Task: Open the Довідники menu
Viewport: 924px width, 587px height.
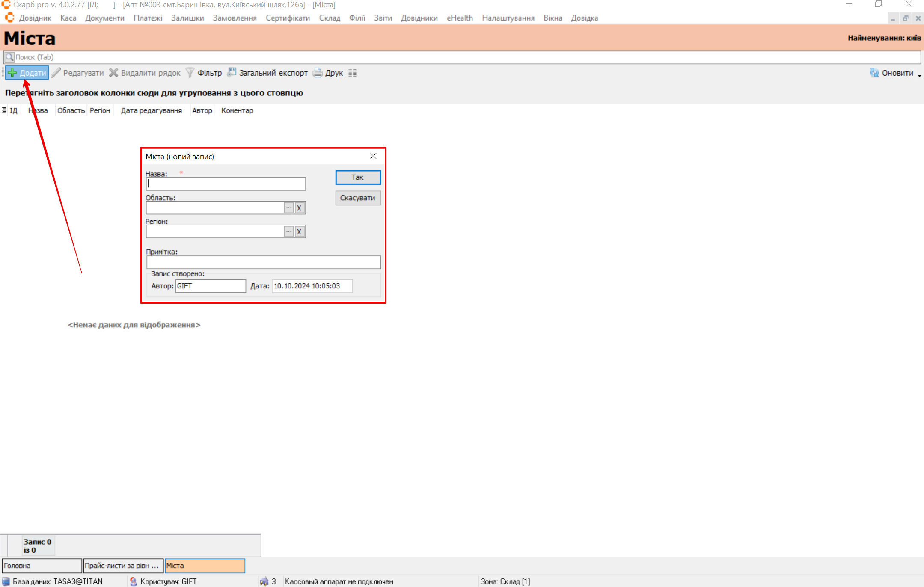Action: pos(419,18)
